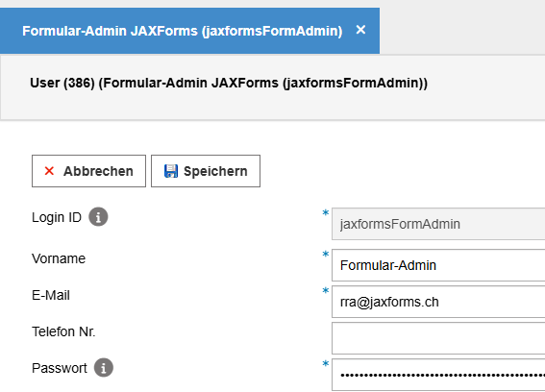545x392 pixels.
Task: Focus the masked Passwort field
Action: point(438,375)
